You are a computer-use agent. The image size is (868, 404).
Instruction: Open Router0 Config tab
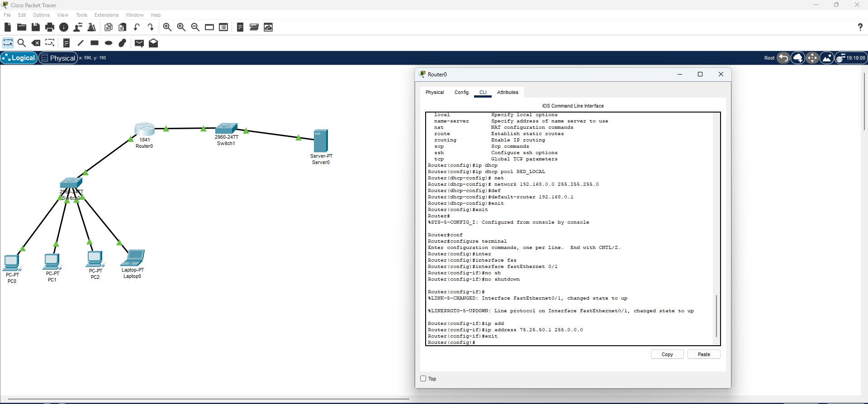pos(461,92)
